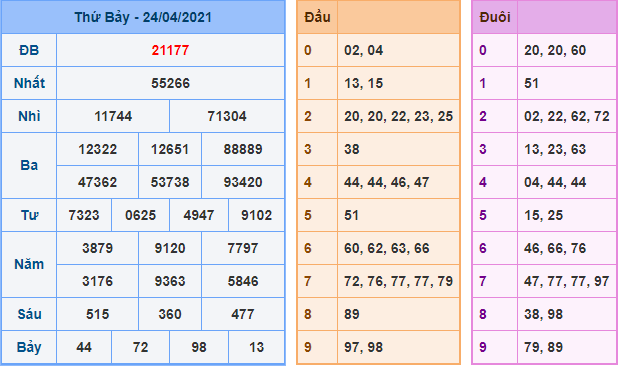Screen dimensions: 619x366
Task: Click Đầu values '44, 44, 46, 47'
Action: pos(386,182)
